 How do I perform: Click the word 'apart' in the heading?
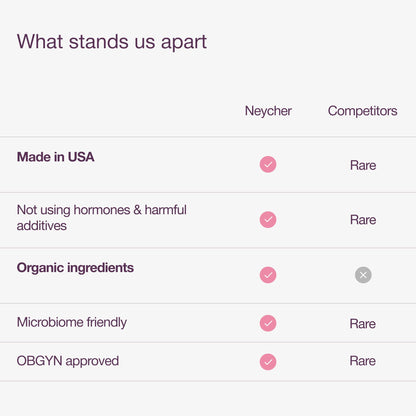184,43
